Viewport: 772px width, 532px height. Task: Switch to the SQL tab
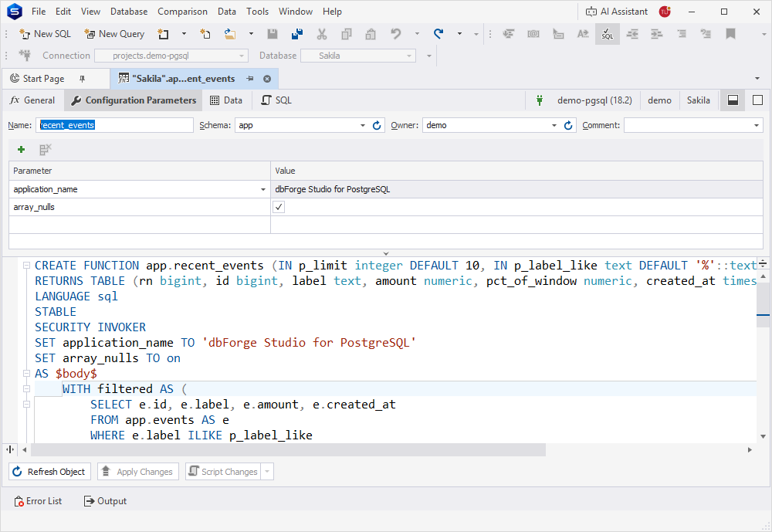(276, 100)
